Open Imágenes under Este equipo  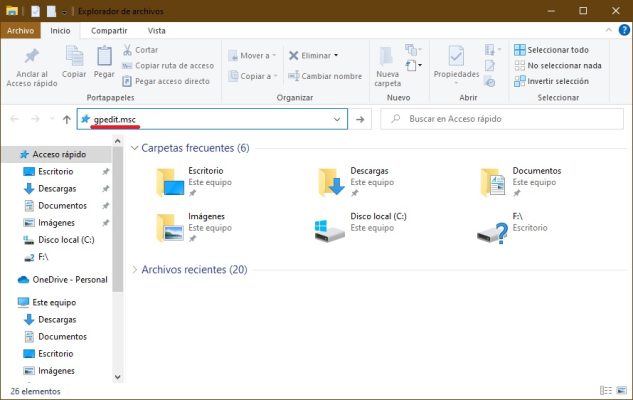pos(56,371)
